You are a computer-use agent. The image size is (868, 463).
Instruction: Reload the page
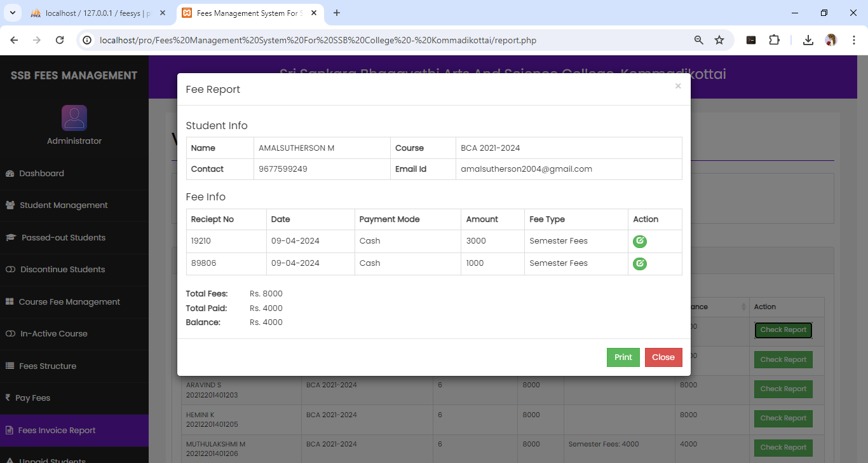tap(60, 40)
